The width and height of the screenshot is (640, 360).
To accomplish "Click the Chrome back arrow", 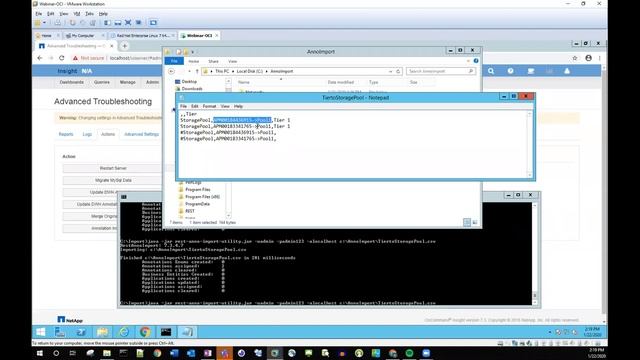I will pyautogui.click(x=40, y=58).
